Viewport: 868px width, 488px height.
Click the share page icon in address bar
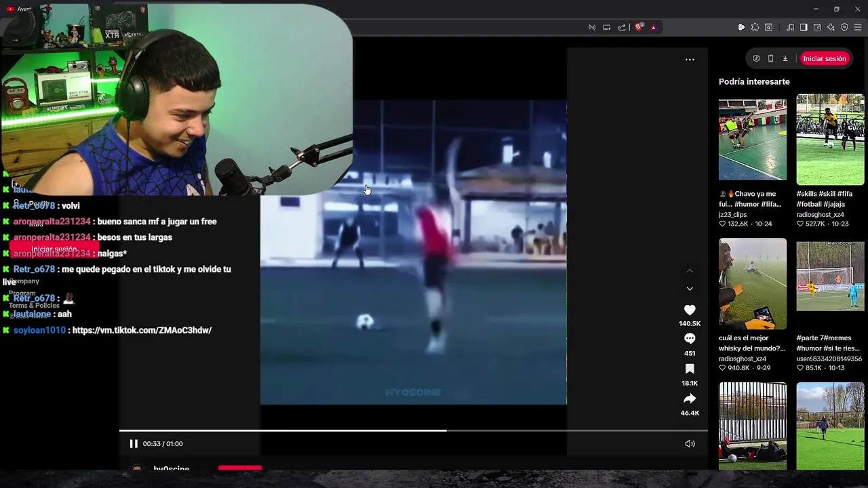(622, 27)
